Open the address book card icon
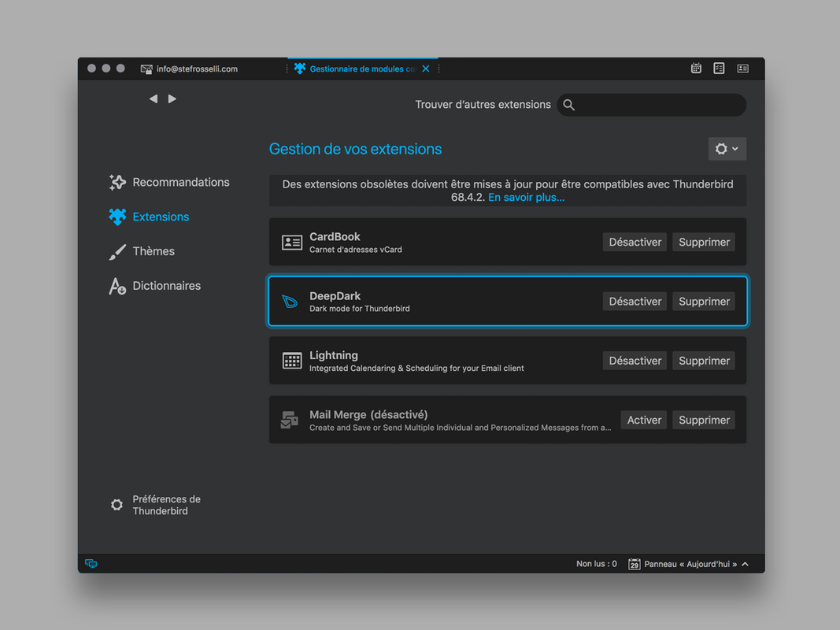The width and height of the screenshot is (840, 630). click(x=742, y=68)
